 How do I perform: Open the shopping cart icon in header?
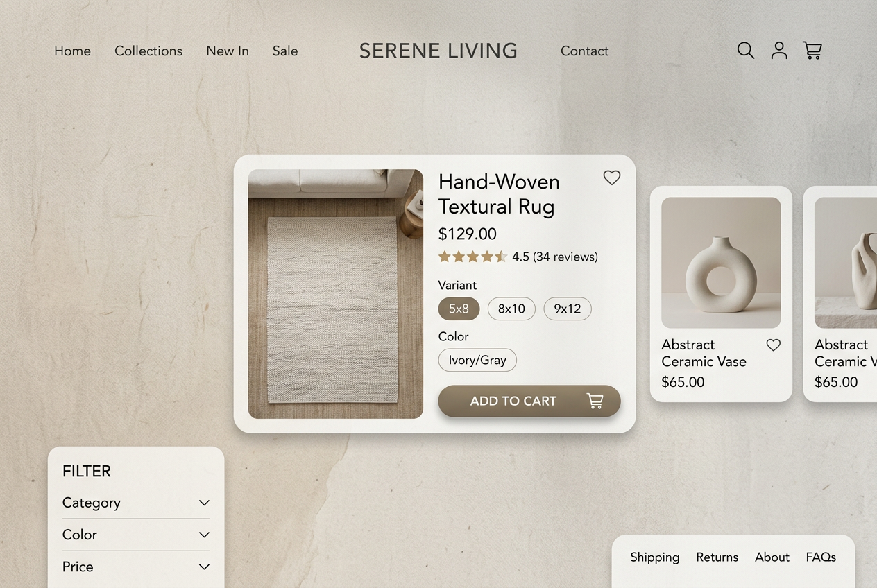812,51
